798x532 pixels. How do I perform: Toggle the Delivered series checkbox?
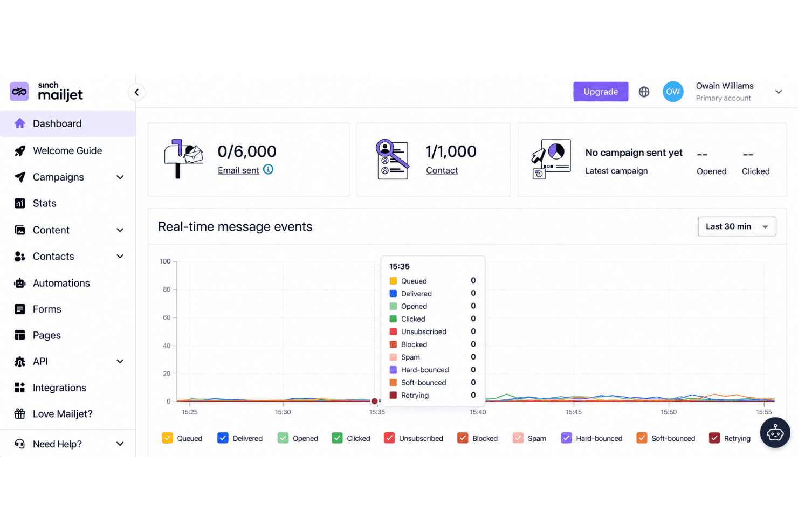pos(223,438)
